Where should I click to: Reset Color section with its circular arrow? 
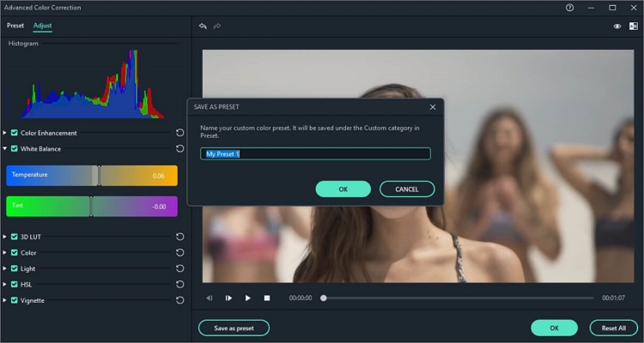tap(180, 253)
